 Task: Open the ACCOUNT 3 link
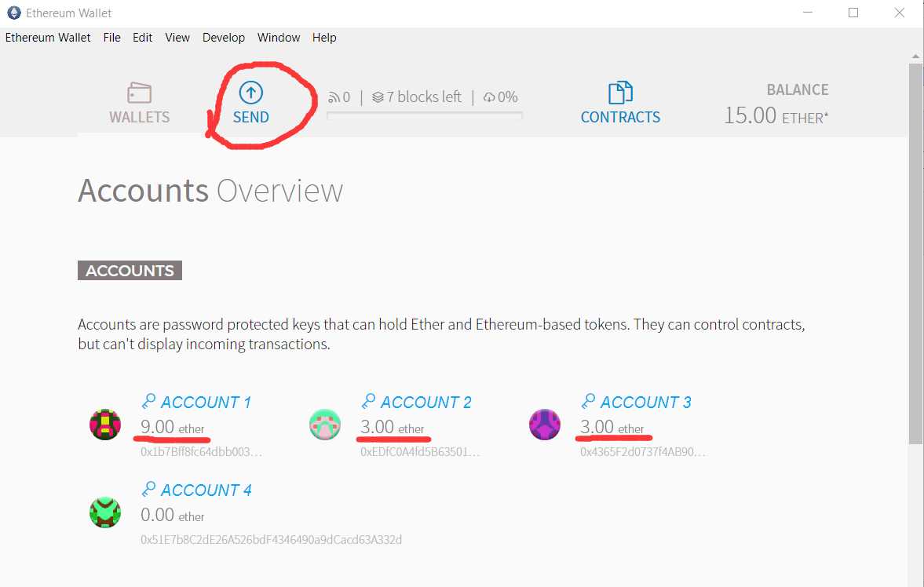[x=645, y=403]
